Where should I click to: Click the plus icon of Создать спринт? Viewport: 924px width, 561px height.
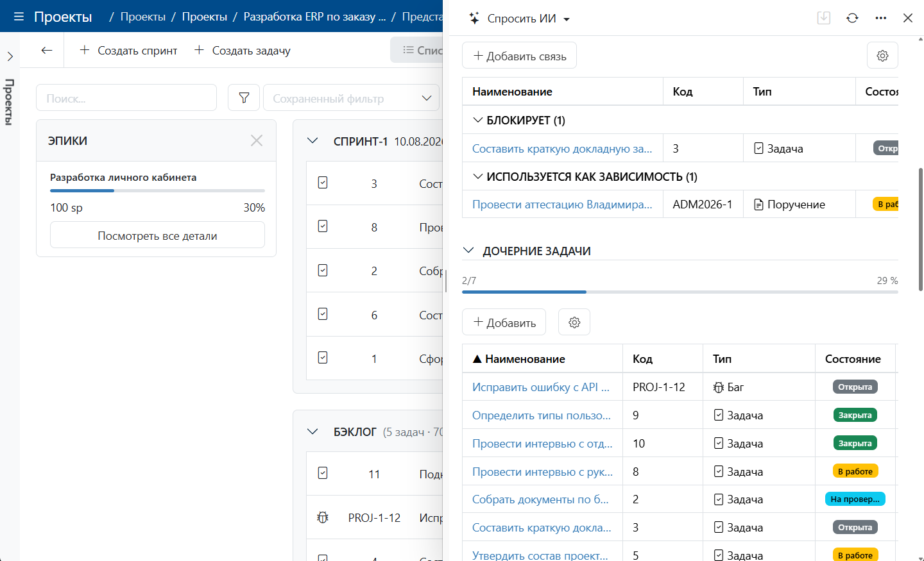(x=84, y=50)
